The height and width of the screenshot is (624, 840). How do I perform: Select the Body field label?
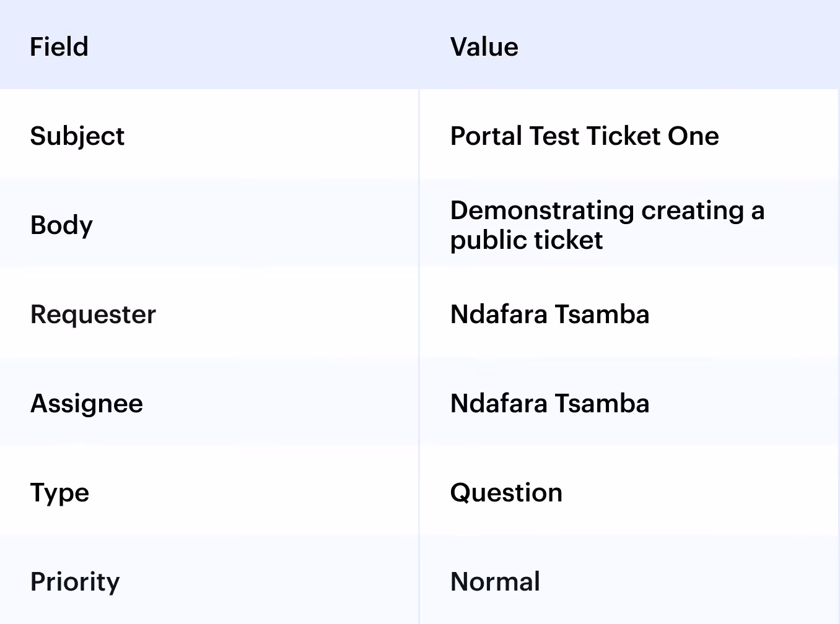click(61, 225)
